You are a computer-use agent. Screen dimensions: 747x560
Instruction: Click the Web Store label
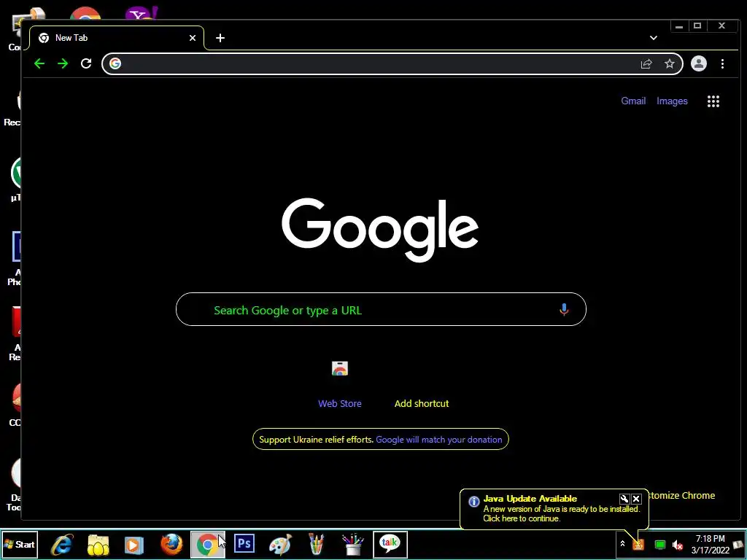(x=340, y=403)
